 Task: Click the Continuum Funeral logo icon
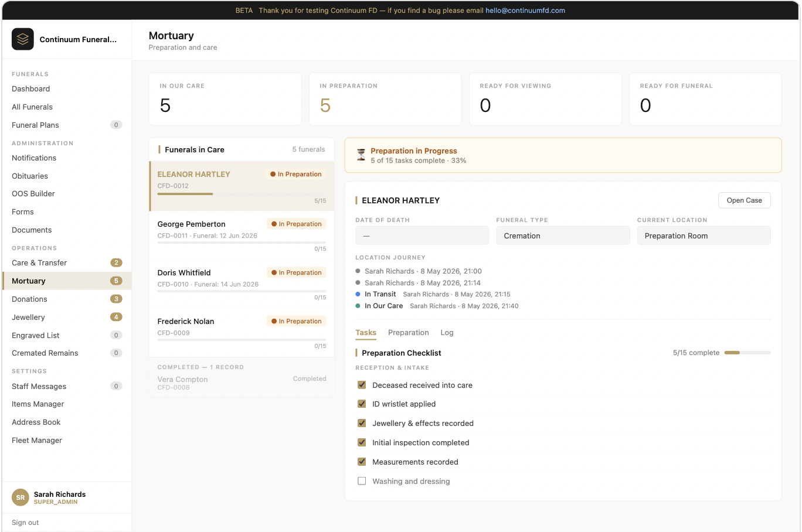click(23, 39)
